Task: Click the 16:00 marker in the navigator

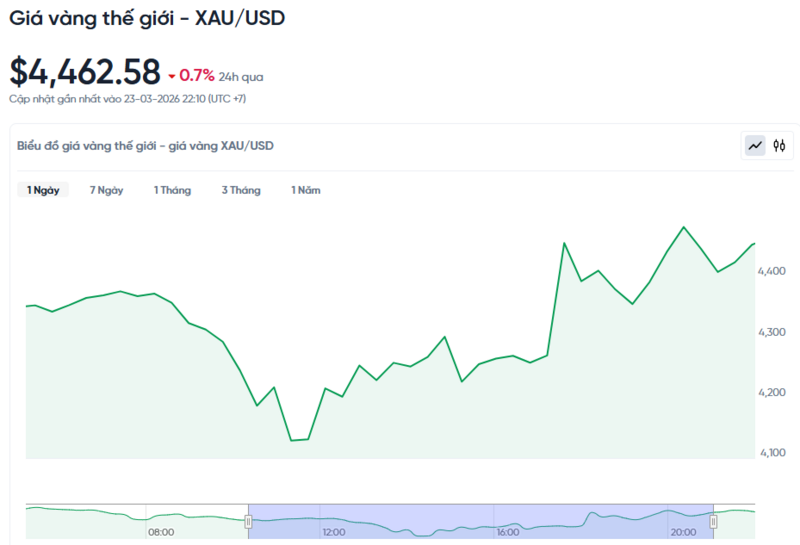Action: pyautogui.click(x=508, y=532)
